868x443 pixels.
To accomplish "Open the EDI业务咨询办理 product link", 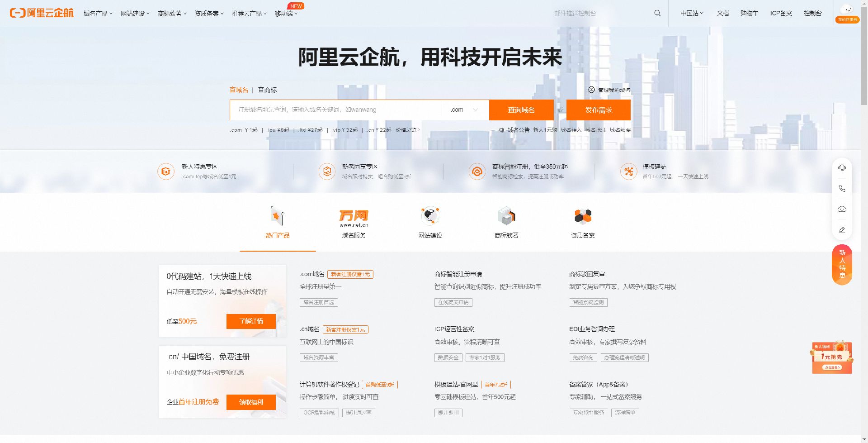I will click(x=592, y=329).
